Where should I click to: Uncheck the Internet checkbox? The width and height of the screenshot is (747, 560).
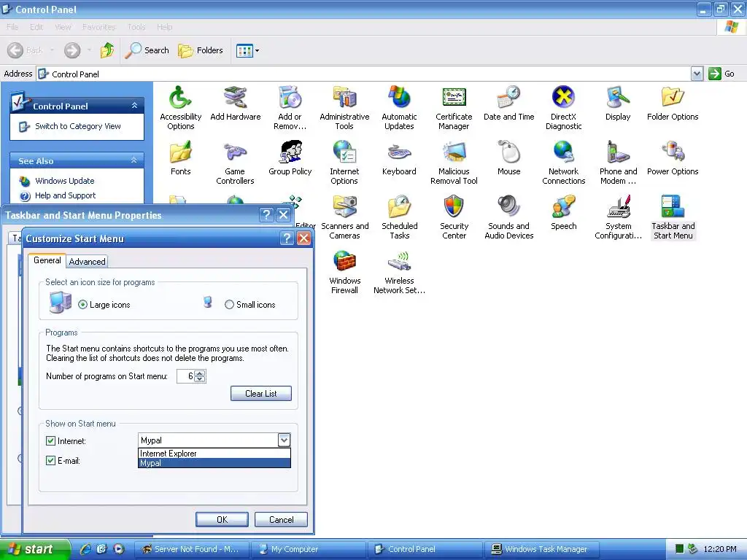(x=50, y=441)
